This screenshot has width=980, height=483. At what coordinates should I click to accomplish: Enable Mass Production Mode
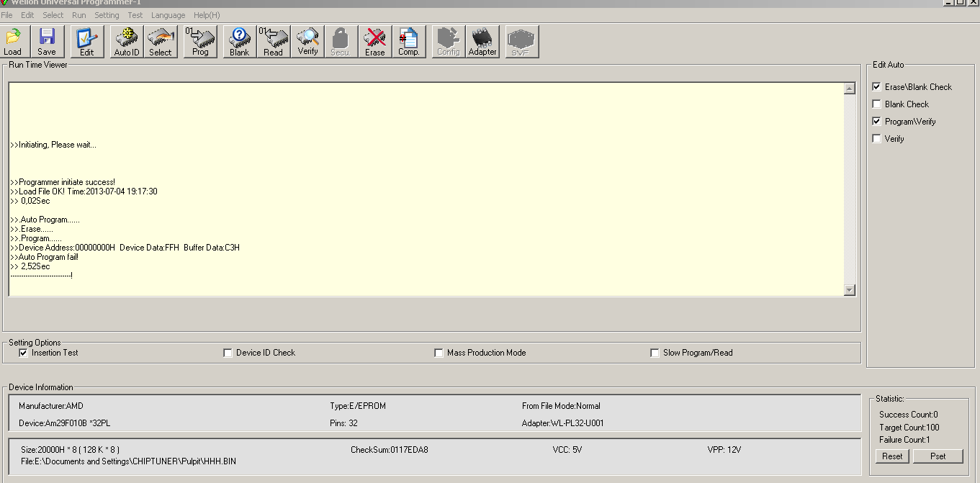(x=439, y=353)
